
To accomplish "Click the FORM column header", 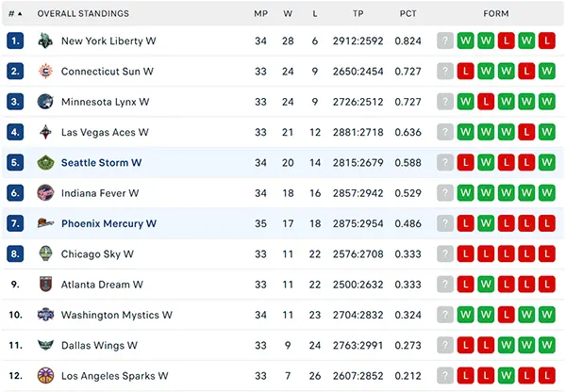I will (x=496, y=14).
